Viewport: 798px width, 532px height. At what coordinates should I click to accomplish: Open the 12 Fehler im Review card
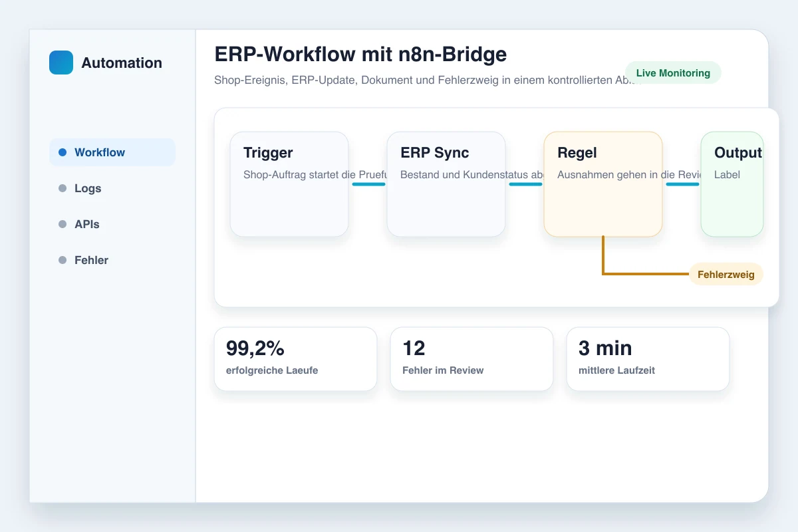coord(471,359)
